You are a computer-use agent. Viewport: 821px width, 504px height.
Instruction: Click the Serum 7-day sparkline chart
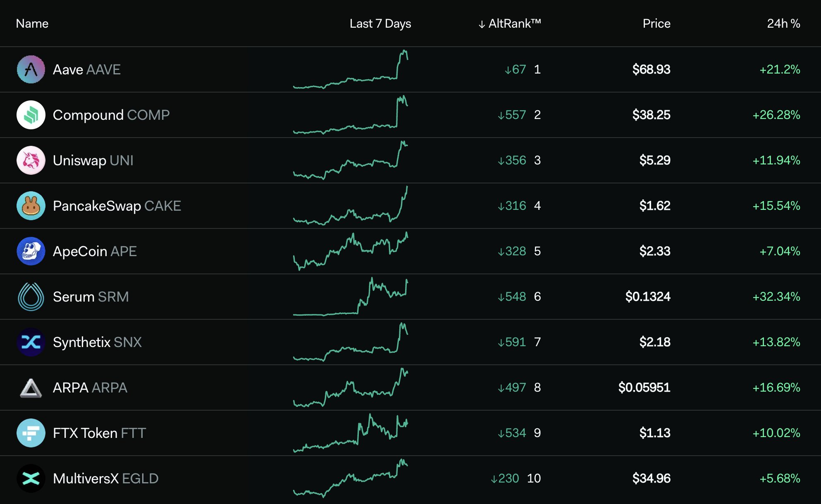point(351,297)
